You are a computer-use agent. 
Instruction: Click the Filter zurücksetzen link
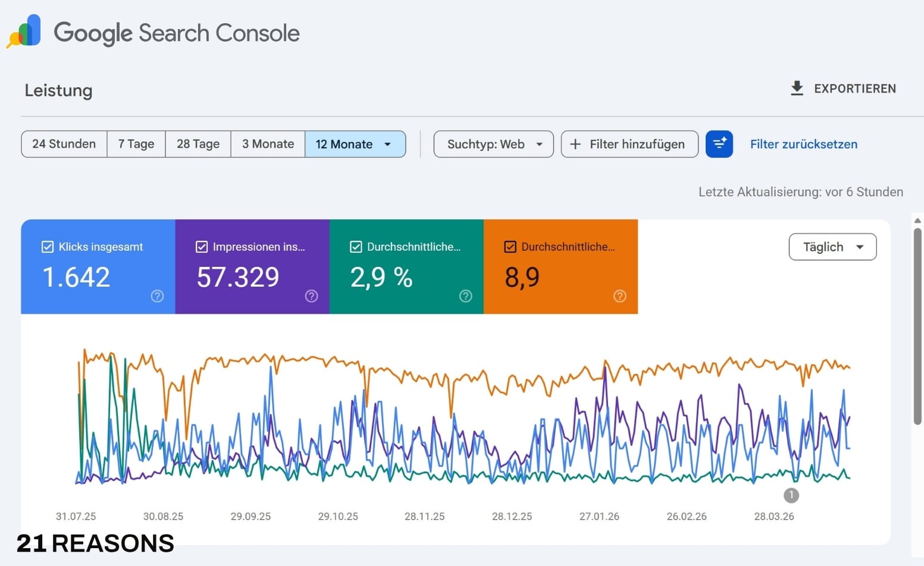tap(803, 144)
